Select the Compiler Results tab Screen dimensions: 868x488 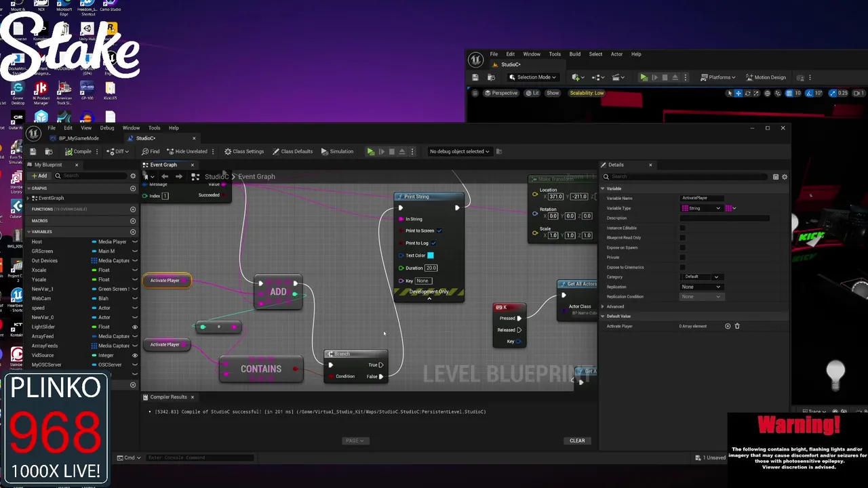(167, 397)
